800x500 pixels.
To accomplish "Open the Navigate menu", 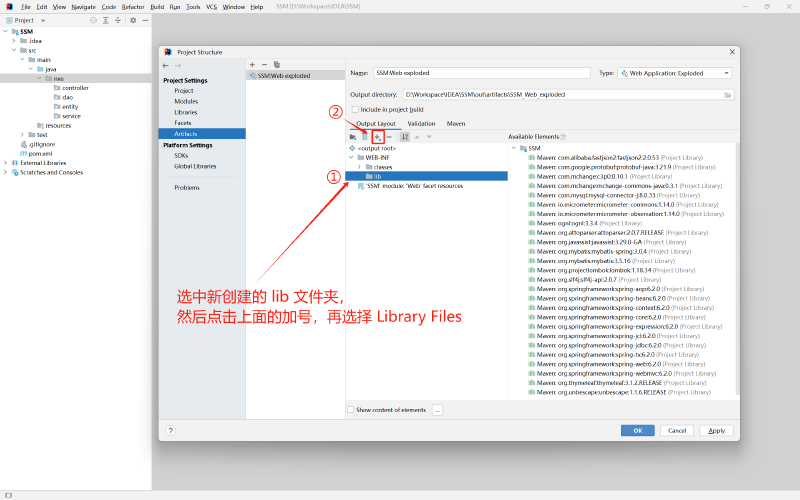I will 84,7.
